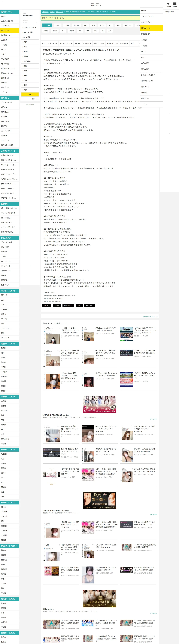Image resolution: width=179 pixels, height=644 pixels.
Task: Select 割引コース in the open MENU dropdown
Action: tap(152, 87)
